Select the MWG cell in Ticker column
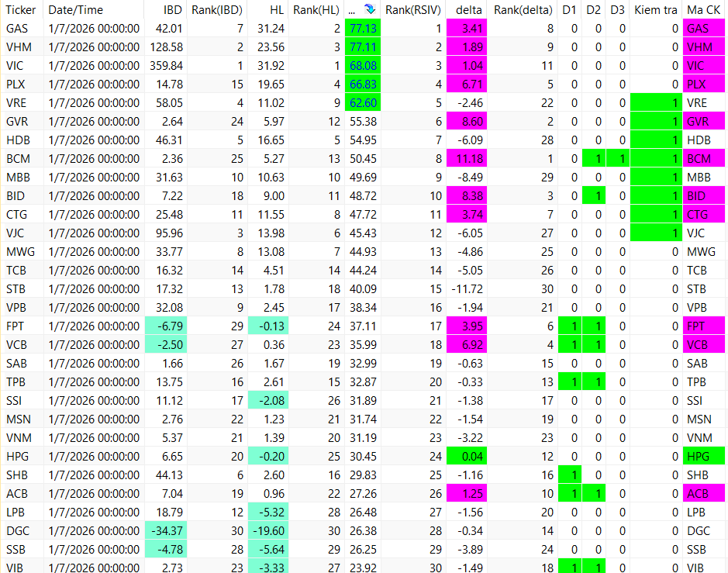Screen dimensions: 728x573 [x=20, y=251]
